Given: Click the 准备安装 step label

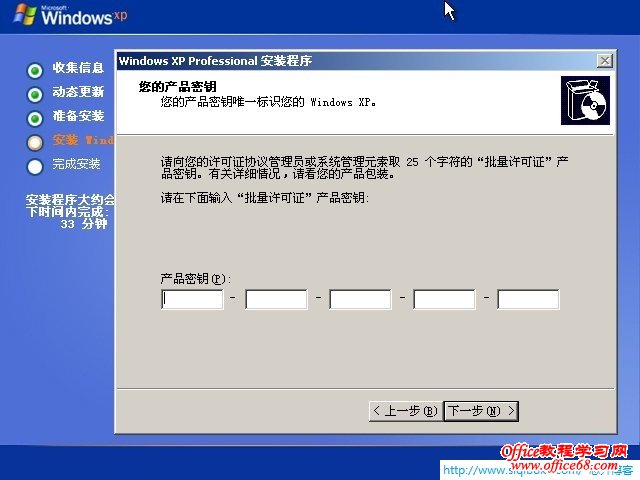Looking at the screenshot, I should (x=78, y=116).
